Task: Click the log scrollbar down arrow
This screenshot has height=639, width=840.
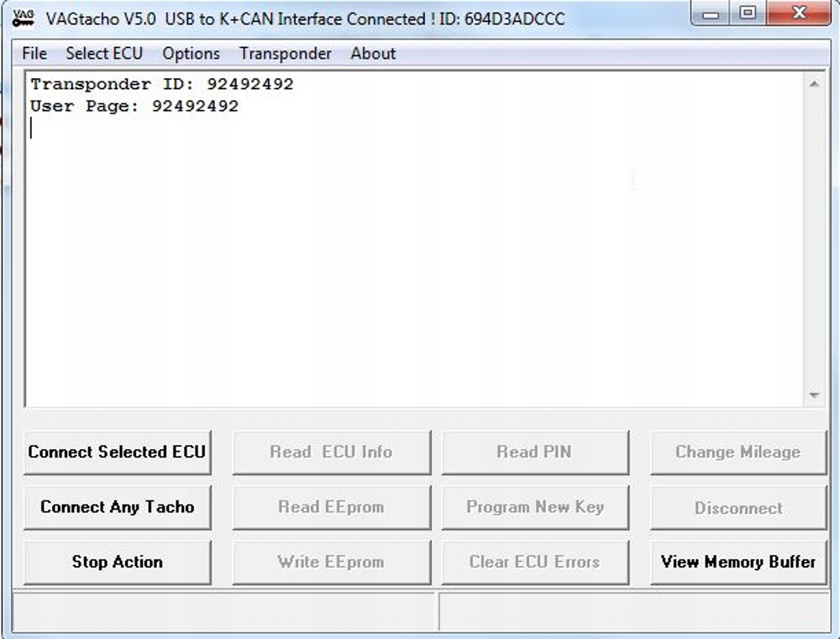Action: point(814,395)
